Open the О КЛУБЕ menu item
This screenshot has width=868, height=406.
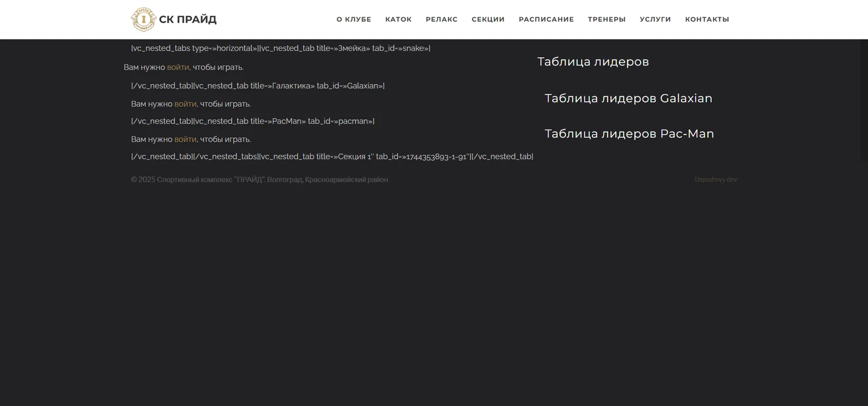[x=354, y=20]
